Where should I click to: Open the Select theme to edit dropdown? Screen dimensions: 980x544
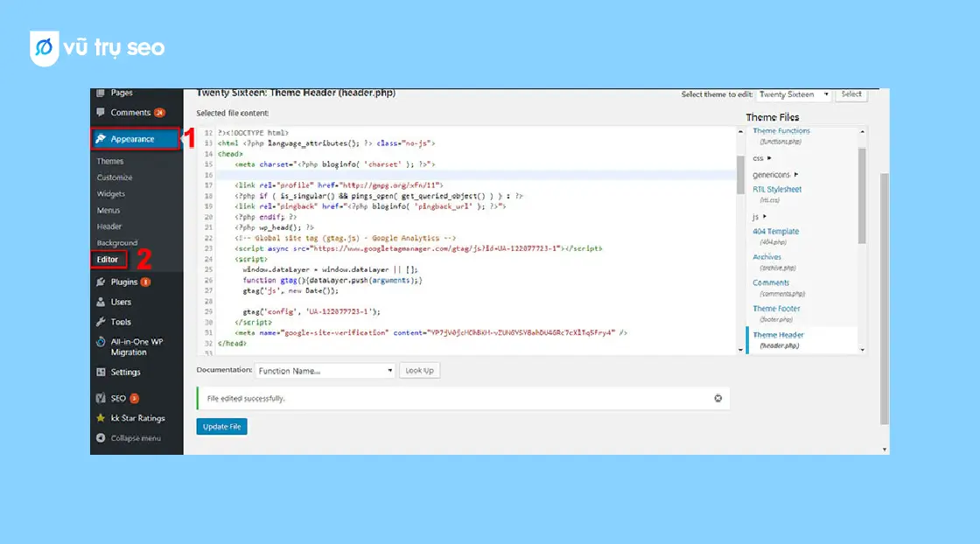[793, 94]
